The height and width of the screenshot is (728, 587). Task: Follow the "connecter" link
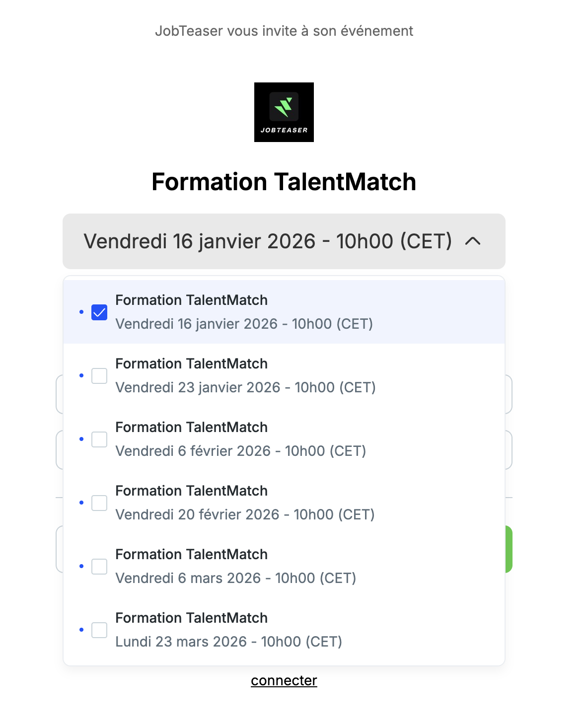(x=284, y=680)
